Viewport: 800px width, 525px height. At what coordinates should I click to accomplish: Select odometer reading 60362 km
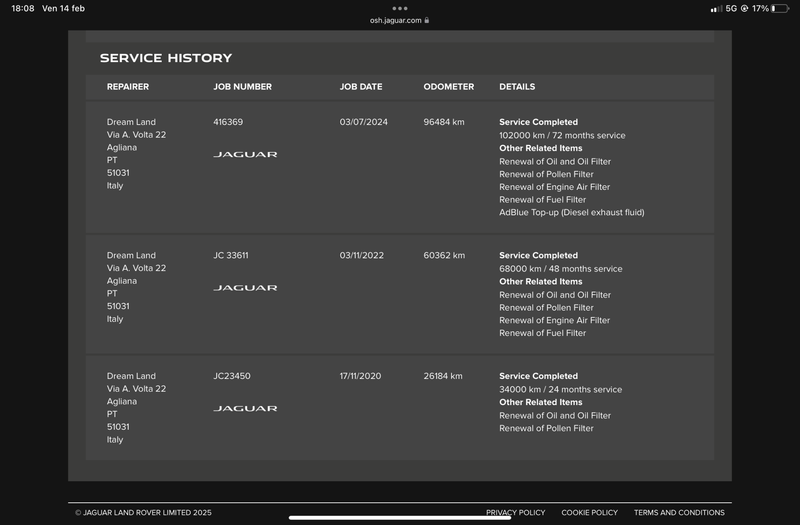pyautogui.click(x=444, y=256)
